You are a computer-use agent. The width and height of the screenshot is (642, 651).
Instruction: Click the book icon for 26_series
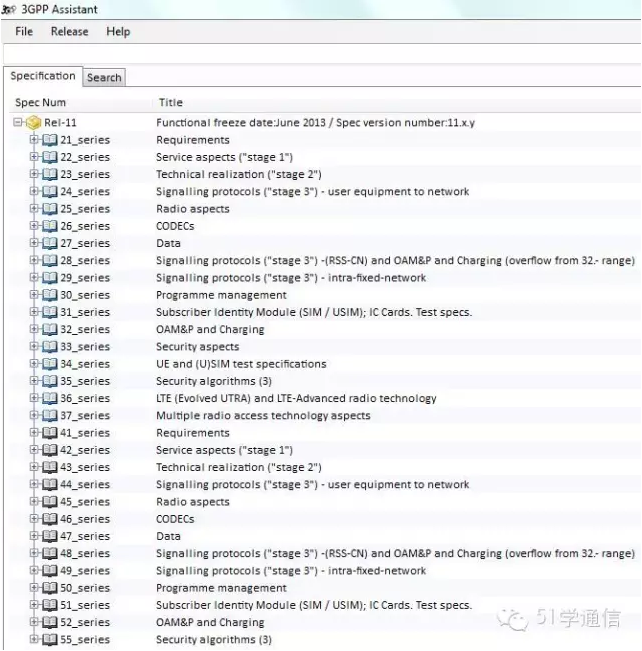coord(50,226)
